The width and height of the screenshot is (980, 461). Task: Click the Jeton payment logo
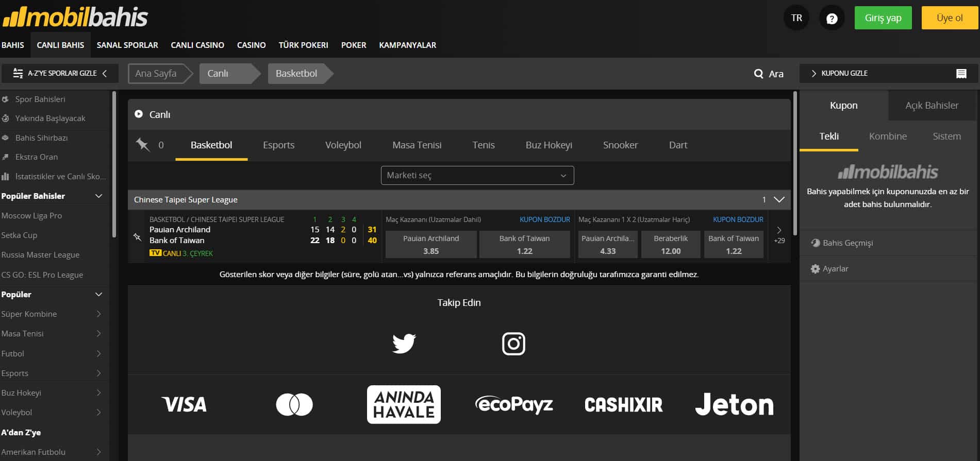[734, 404]
